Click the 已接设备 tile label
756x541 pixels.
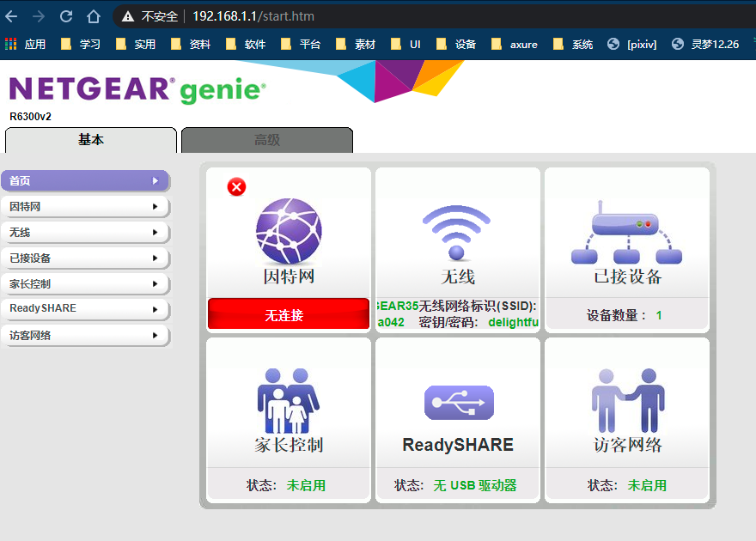(628, 277)
